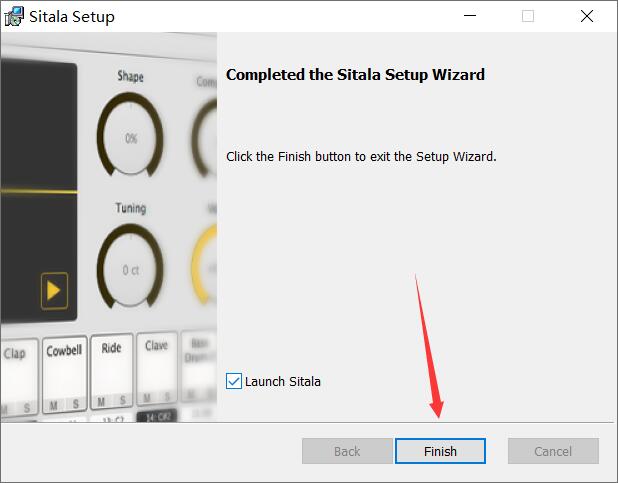Screen dimensions: 618x483
Task: Solo the Ride pad with S
Action: point(122,403)
